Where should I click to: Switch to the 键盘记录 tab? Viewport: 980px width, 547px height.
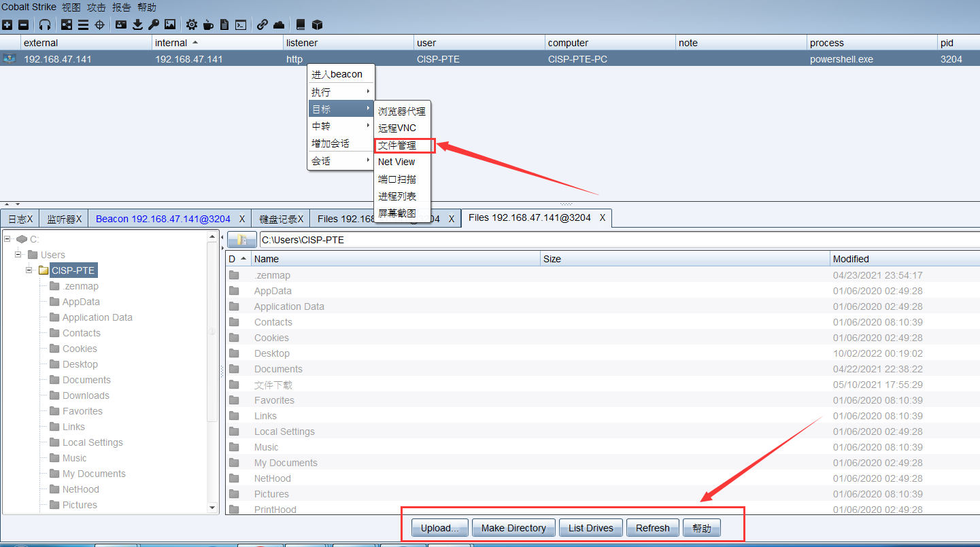(x=282, y=219)
